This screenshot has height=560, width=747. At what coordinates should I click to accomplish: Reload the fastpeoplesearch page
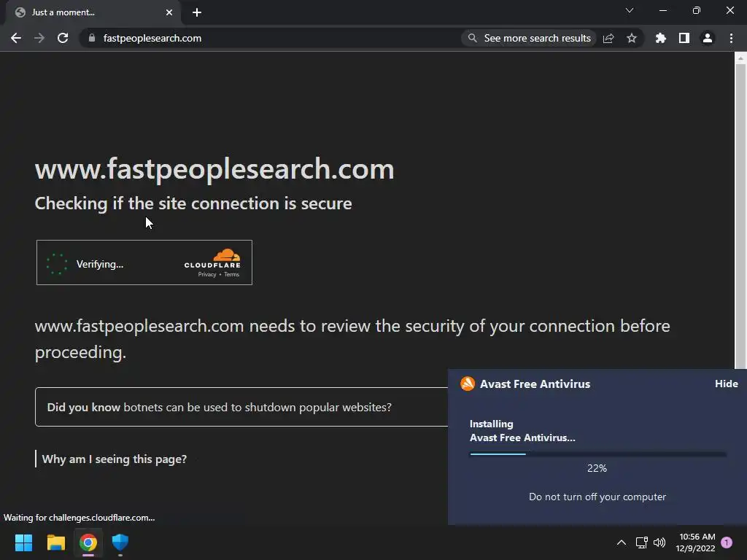[x=63, y=38]
